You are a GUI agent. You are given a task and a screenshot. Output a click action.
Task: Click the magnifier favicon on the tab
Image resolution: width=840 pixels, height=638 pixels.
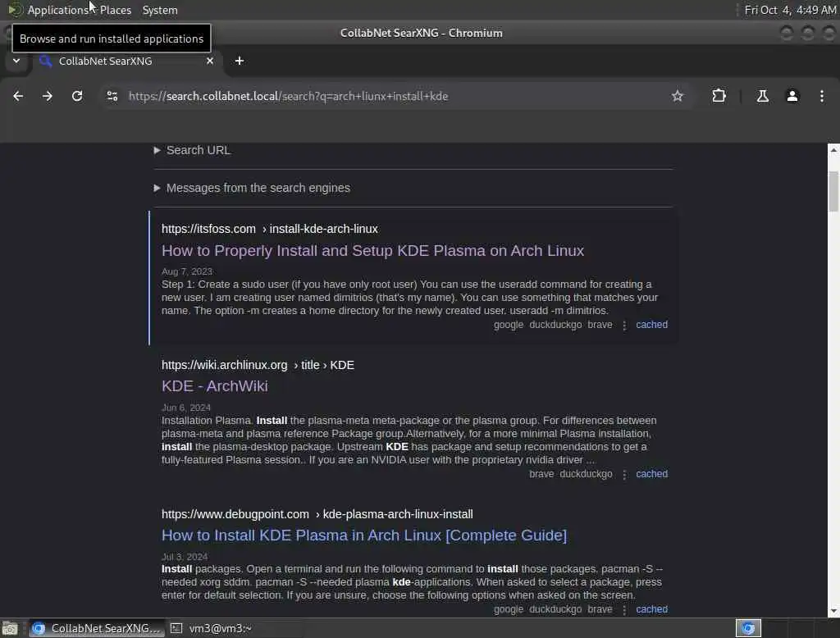(46, 61)
